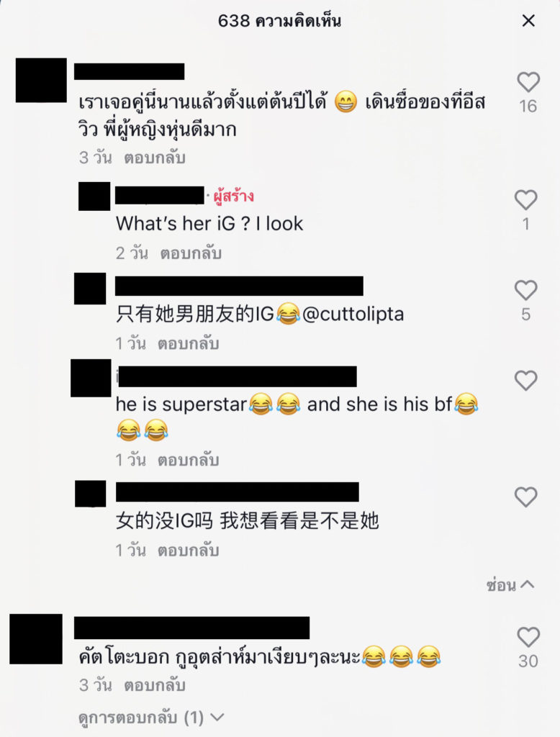Like the top comment with 16 likes
The width and height of the screenshot is (560, 737).
(x=528, y=82)
